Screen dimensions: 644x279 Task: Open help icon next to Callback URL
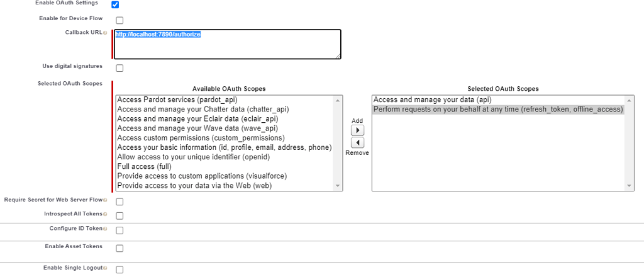pos(105,33)
